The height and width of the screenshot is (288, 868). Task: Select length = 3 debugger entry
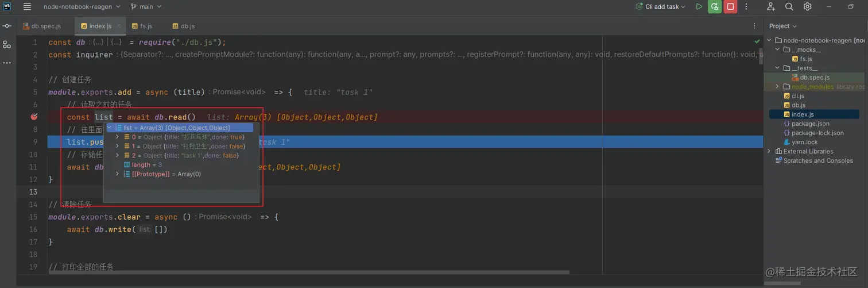[142, 164]
